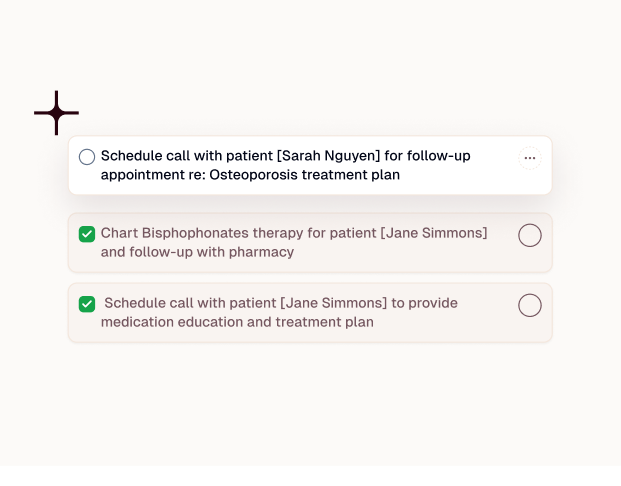This screenshot has height=486, width=621.
Task: Uncheck the medication education task checkbox
Action: pyautogui.click(x=87, y=303)
